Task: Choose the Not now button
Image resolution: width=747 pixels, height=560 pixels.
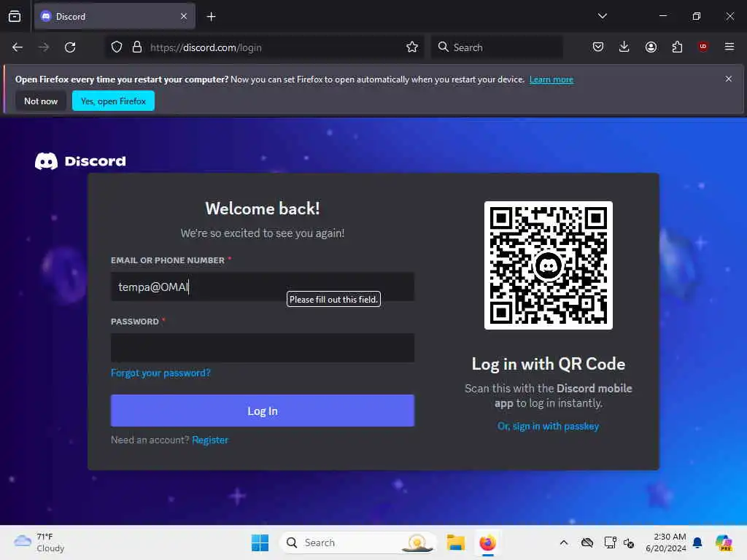Action: [41, 101]
